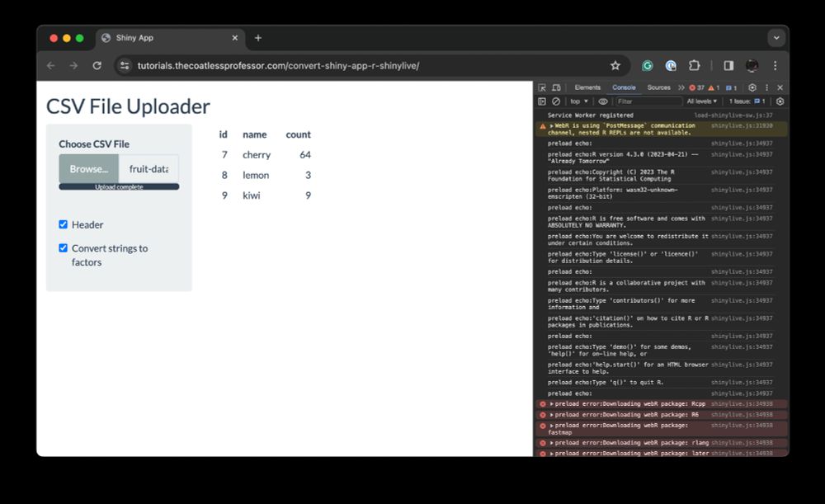The image size is (825, 504).
Task: Click the yellow warning counter icon
Action: (x=713, y=87)
